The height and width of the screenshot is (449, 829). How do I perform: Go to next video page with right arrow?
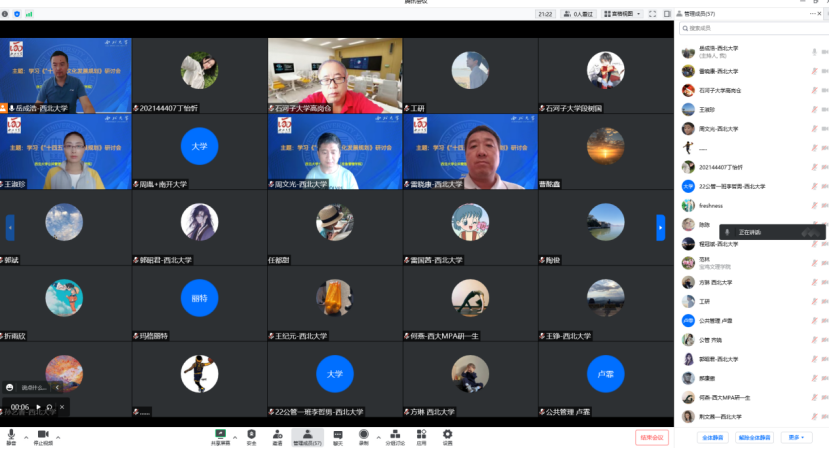(660, 228)
